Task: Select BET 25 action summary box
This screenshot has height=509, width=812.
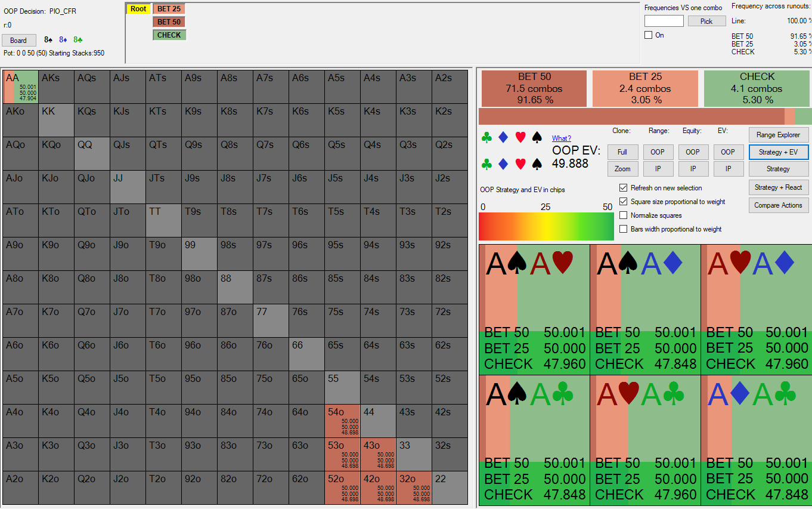Action: (645, 88)
